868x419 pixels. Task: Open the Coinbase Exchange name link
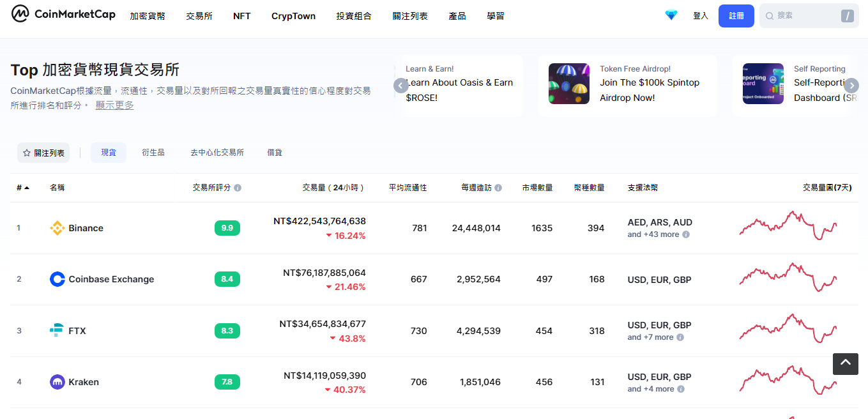click(111, 279)
